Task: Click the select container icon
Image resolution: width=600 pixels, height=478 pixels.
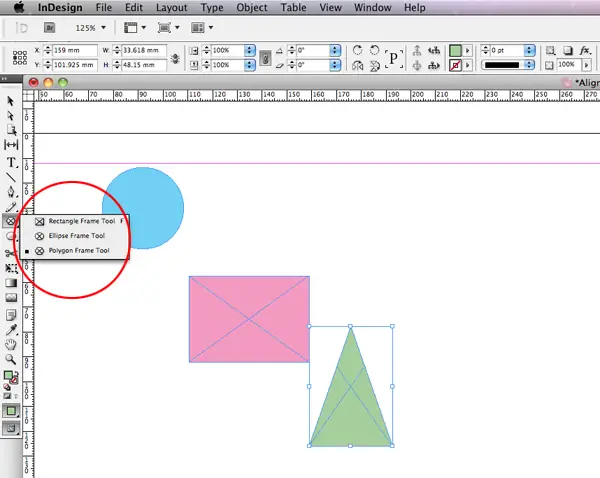Action: [x=417, y=50]
